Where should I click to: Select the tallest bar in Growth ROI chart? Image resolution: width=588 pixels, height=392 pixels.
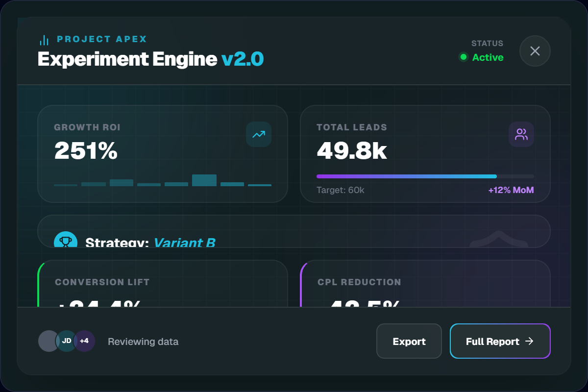pyautogui.click(x=204, y=180)
